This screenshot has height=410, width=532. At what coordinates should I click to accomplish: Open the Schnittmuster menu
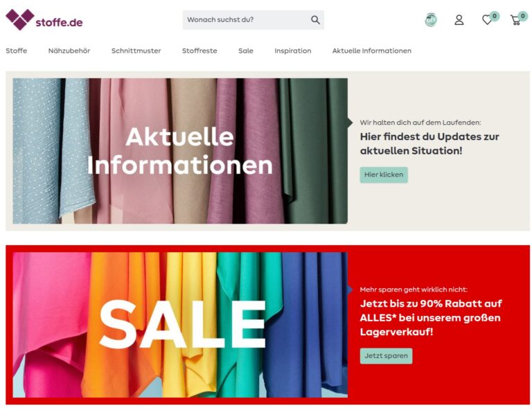[136, 51]
